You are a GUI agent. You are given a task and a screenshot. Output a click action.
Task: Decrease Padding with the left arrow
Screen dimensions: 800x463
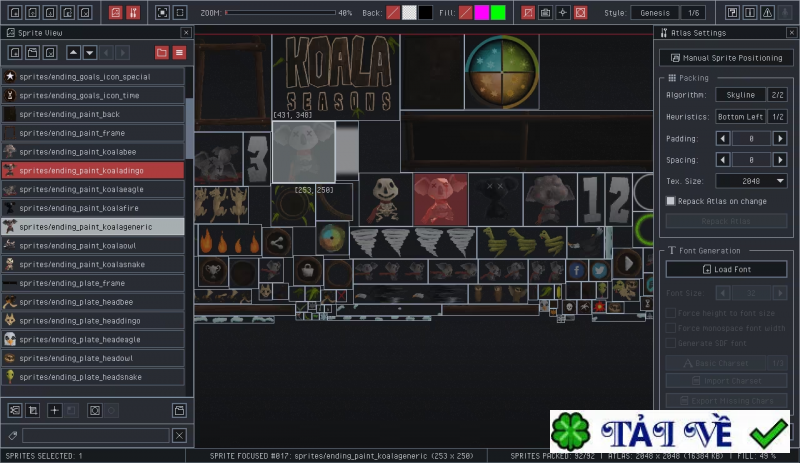point(722,138)
